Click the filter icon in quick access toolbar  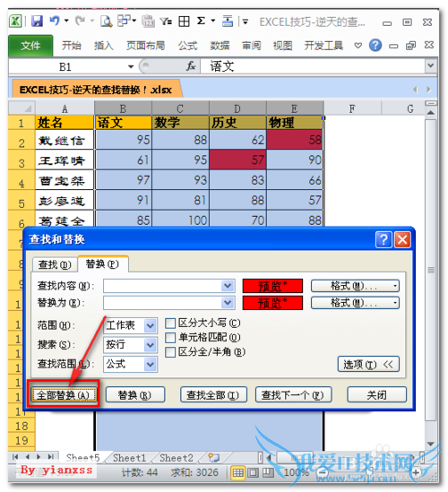click(166, 22)
